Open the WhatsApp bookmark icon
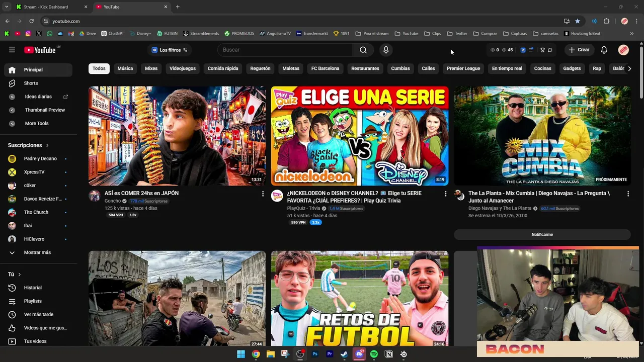This screenshot has width=644, height=362. pyautogui.click(x=49, y=34)
